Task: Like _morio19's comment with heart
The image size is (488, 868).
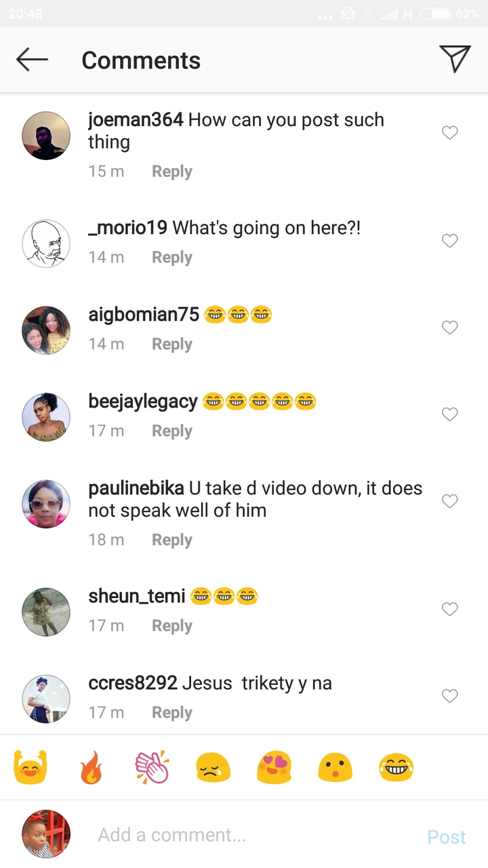Action: coord(449,241)
